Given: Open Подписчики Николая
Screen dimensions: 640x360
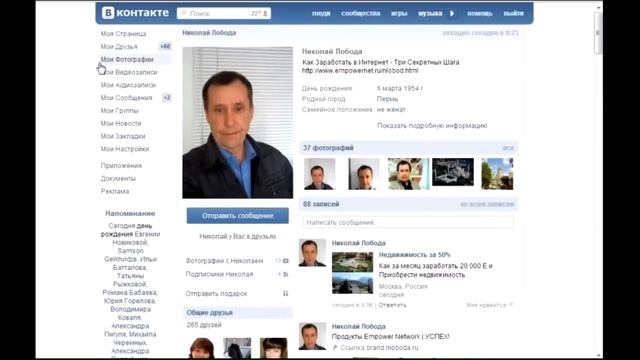Looking at the screenshot, I should pos(219,274).
